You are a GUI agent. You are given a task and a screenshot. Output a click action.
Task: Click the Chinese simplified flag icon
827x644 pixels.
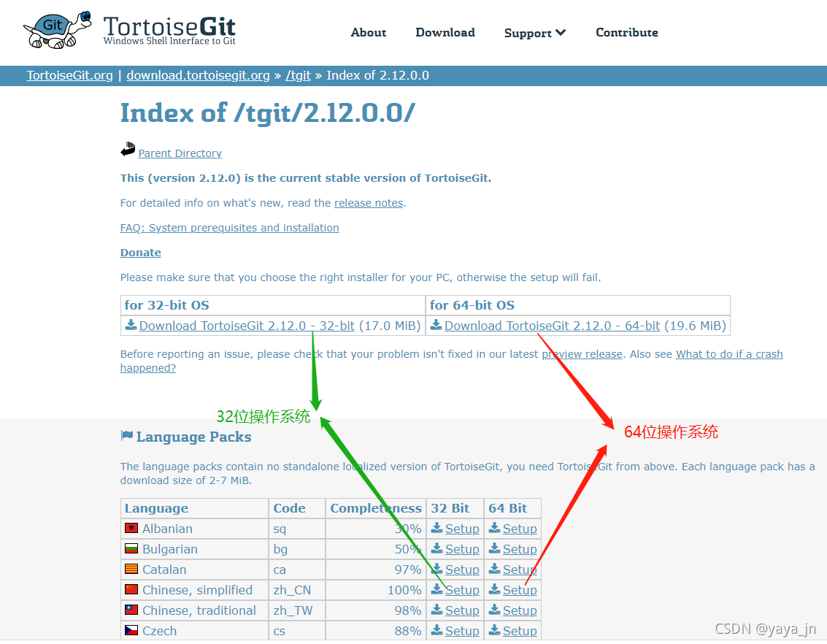pyautogui.click(x=131, y=589)
